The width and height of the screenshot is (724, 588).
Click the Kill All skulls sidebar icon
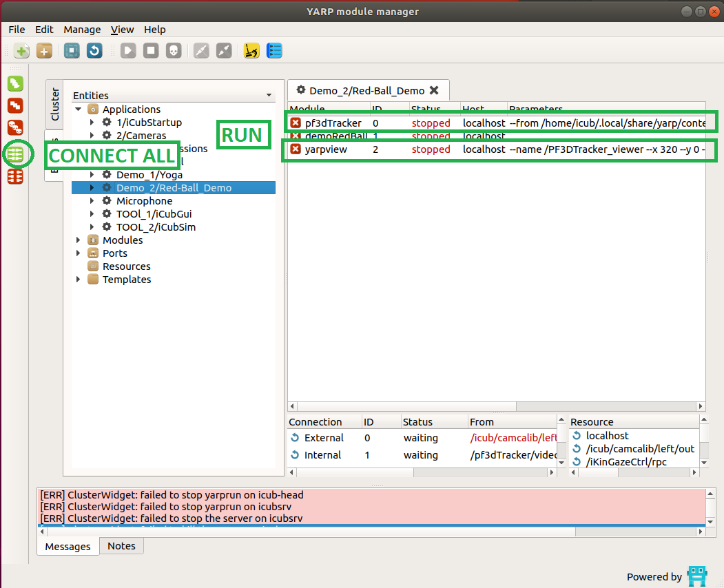pos(15,128)
